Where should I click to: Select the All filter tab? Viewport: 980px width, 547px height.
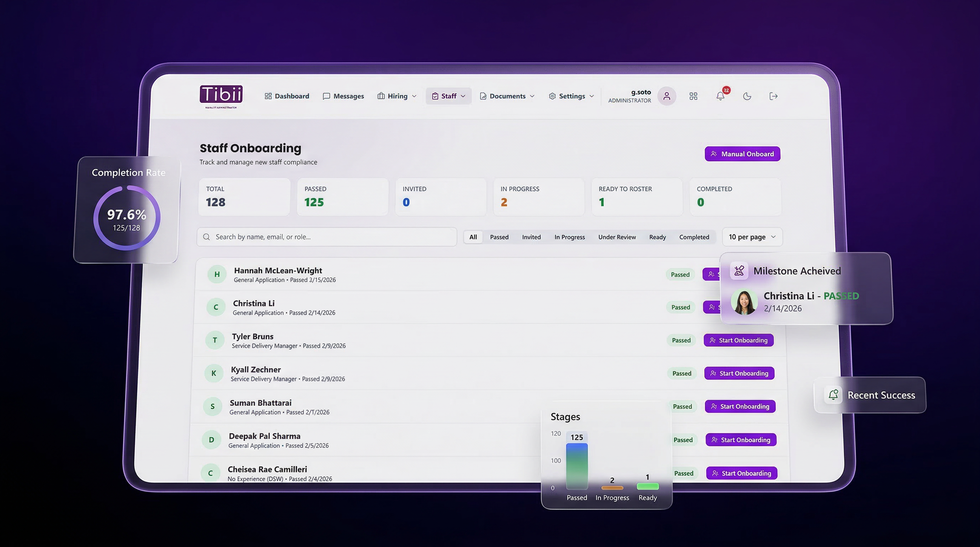click(x=473, y=237)
